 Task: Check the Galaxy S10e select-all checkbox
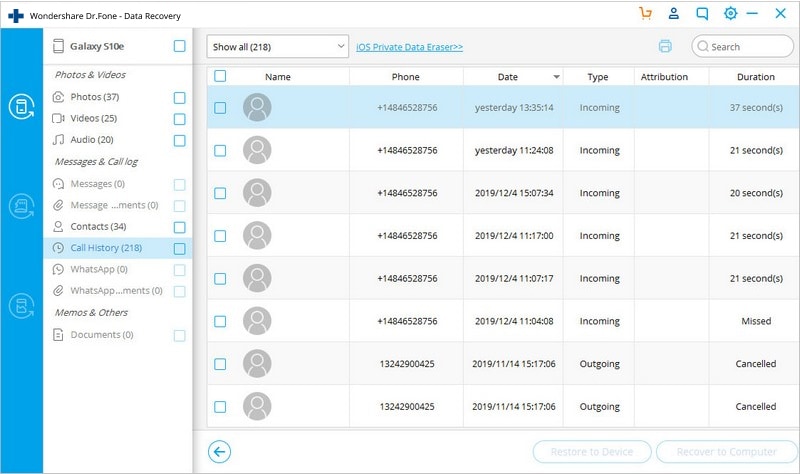[x=180, y=46]
